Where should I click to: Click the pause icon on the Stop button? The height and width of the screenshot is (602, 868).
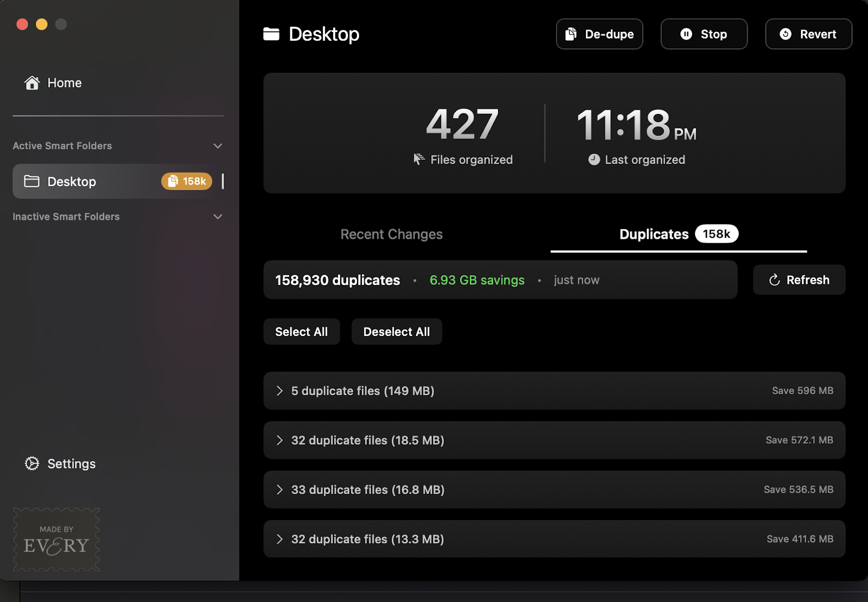click(x=687, y=34)
